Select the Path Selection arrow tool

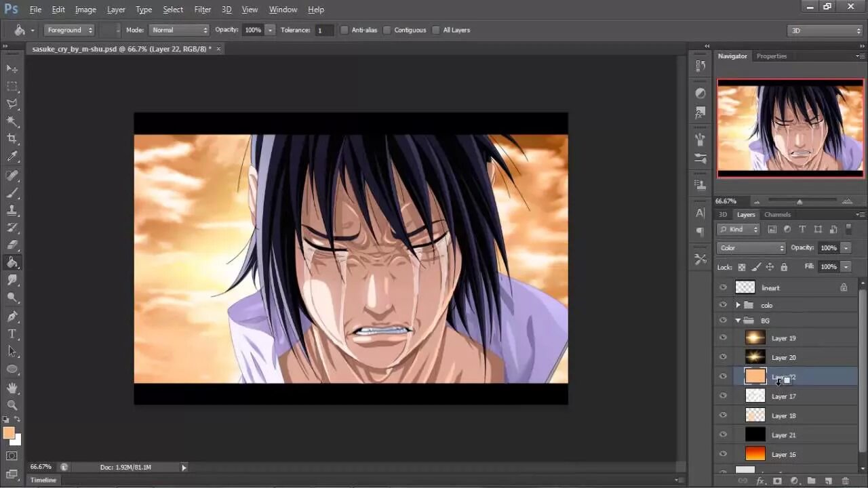tap(12, 352)
